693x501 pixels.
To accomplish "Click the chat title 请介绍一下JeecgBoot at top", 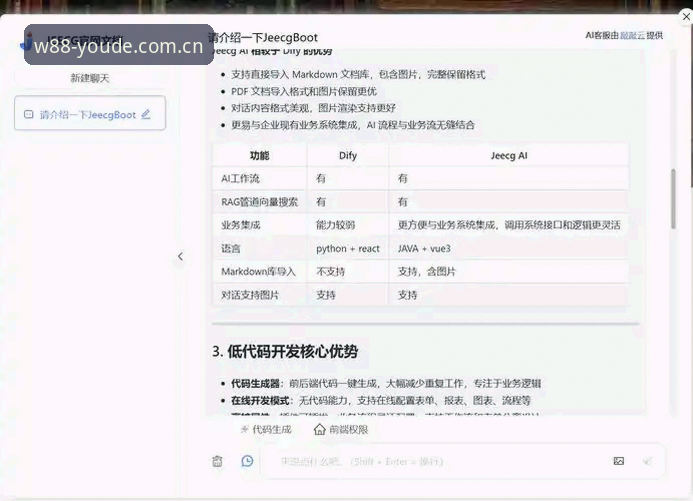I will [263, 38].
